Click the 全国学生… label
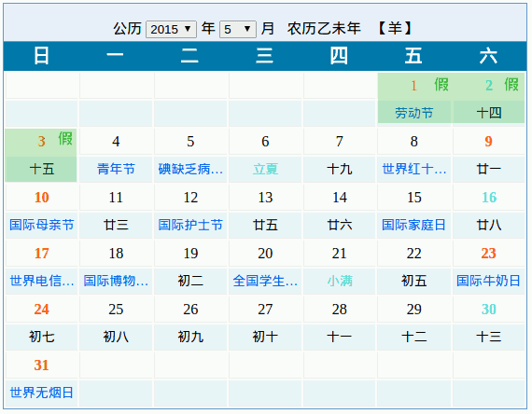532x414 pixels. 265,281
